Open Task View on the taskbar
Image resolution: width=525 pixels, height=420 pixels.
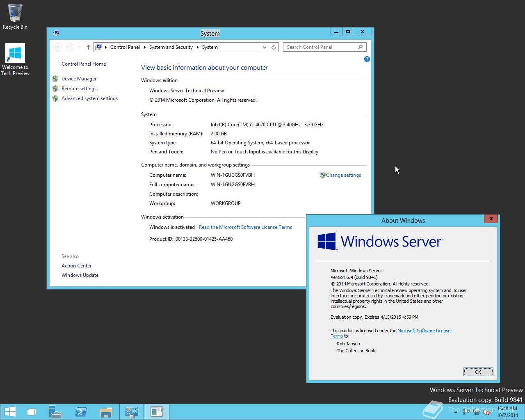point(32,412)
